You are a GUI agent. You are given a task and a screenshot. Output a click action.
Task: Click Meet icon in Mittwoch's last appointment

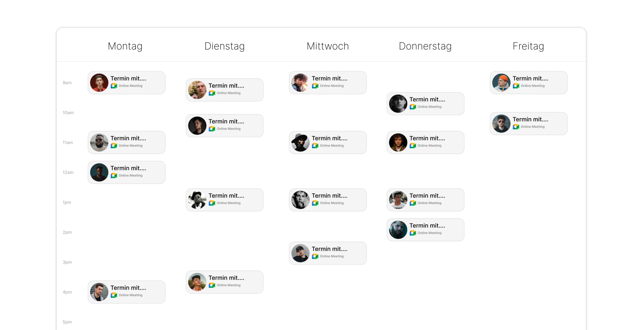click(315, 257)
